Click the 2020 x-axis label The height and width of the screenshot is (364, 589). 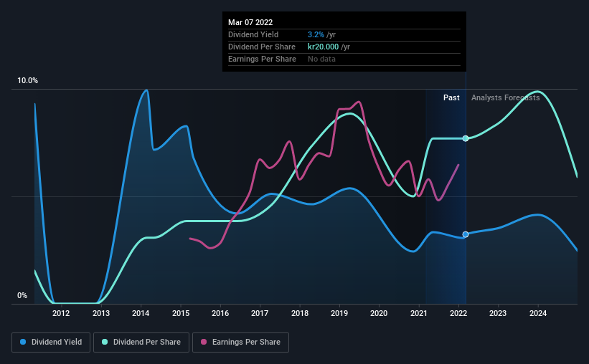(x=379, y=313)
